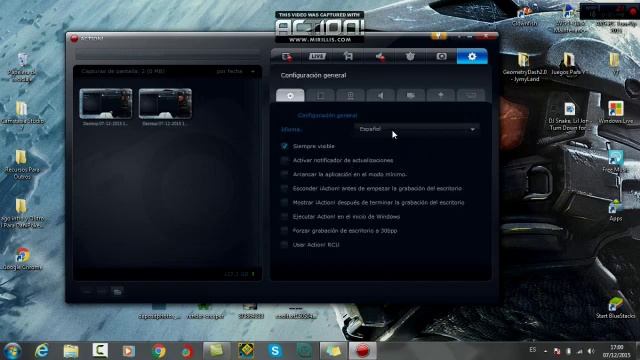The image size is (640, 360).
Task: Open the media player taskbar icon
Action: click(x=129, y=351)
